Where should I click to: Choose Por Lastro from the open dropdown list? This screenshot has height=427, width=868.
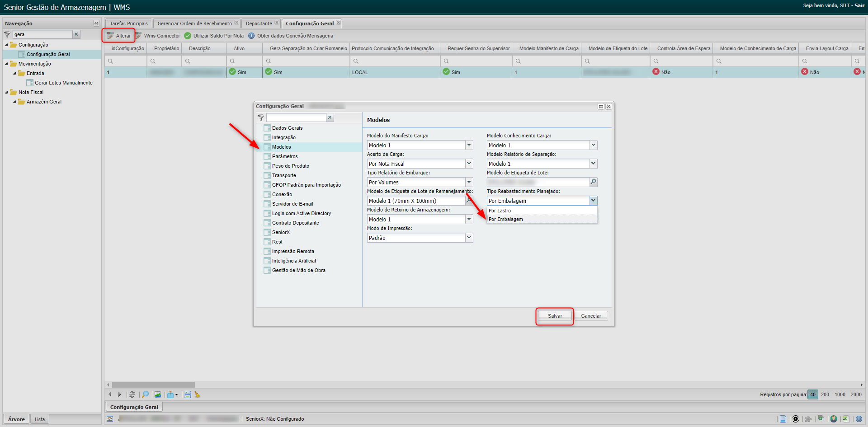500,211
